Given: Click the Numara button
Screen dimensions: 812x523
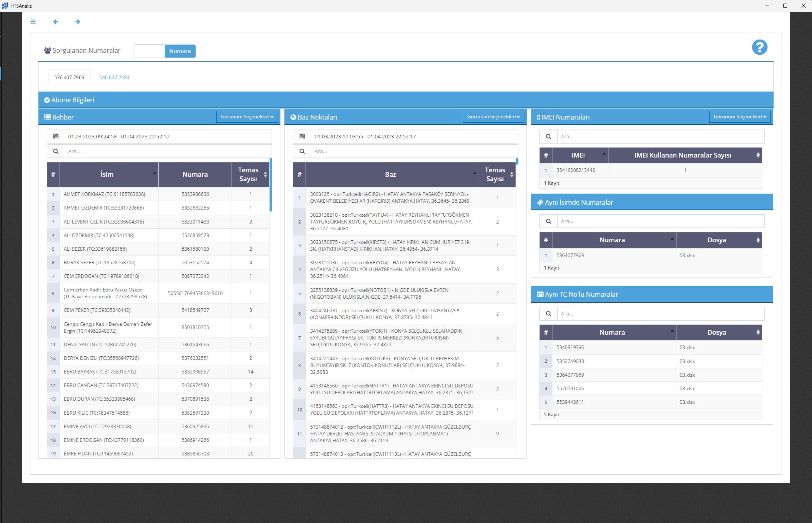Looking at the screenshot, I should pyautogui.click(x=180, y=51).
